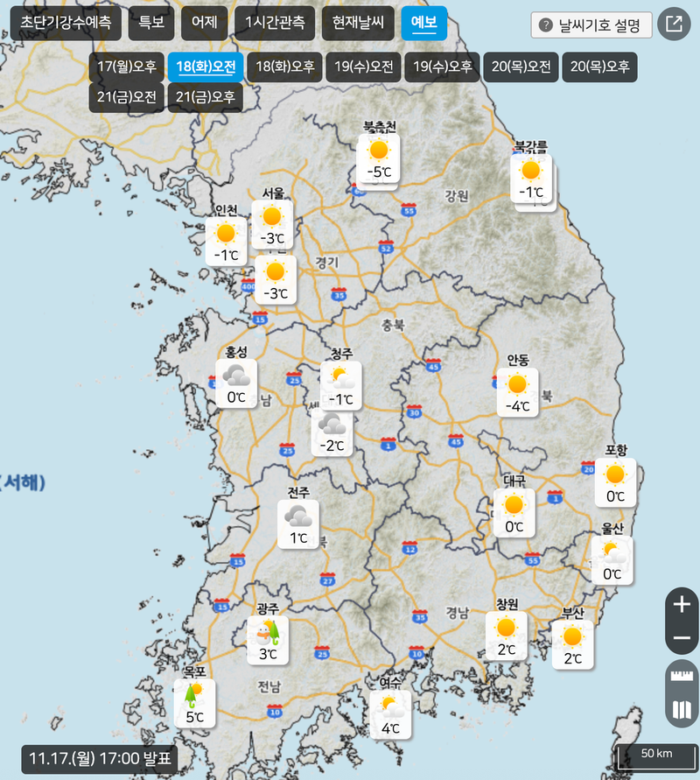Zoom out the map with minus button
700x780 pixels.
[x=682, y=638]
